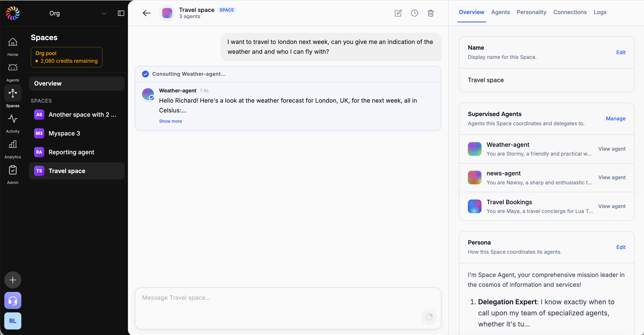Switch to the Agents tab

click(x=500, y=12)
